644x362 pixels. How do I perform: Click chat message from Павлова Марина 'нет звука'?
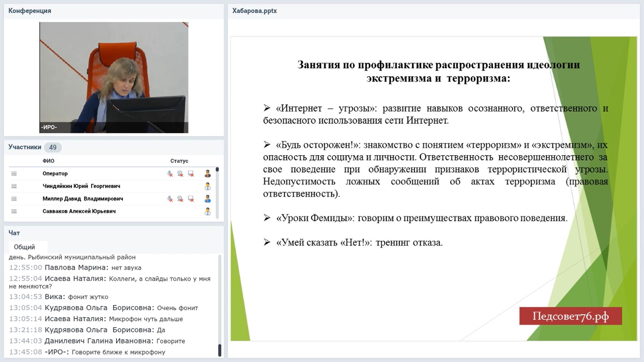point(75,268)
